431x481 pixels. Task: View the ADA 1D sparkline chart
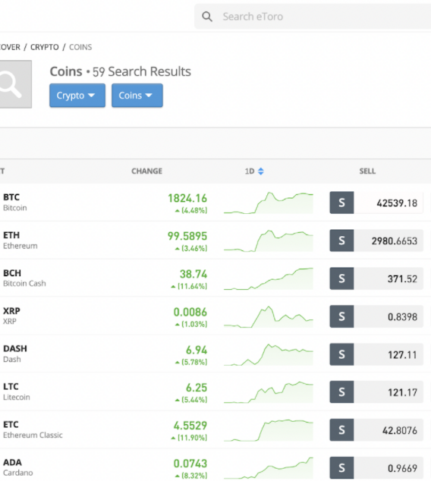pyautogui.click(x=269, y=468)
